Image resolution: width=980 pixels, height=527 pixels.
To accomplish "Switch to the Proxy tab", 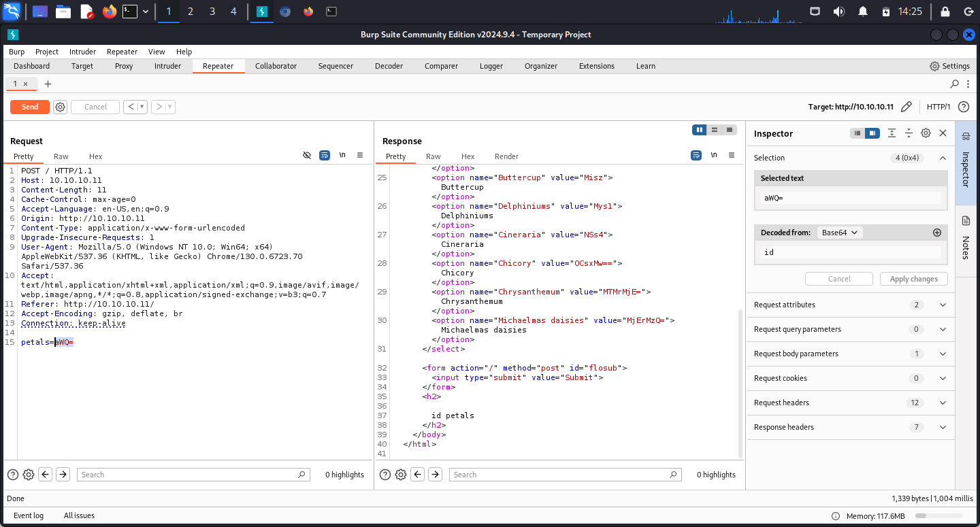I will point(124,66).
